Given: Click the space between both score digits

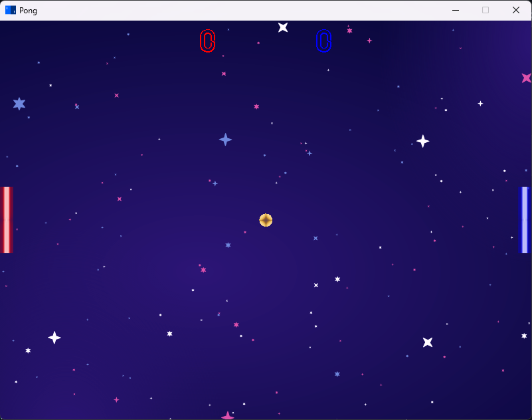Looking at the screenshot, I should point(266,40).
